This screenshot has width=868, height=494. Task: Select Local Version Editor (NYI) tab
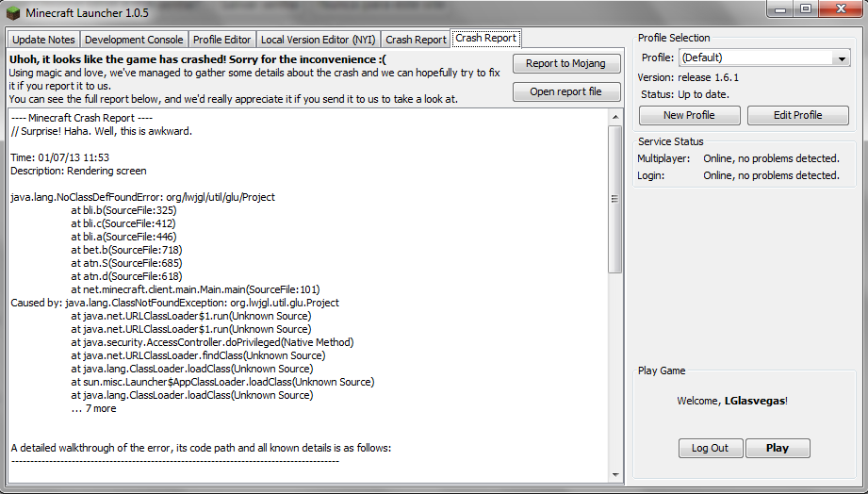(x=319, y=40)
